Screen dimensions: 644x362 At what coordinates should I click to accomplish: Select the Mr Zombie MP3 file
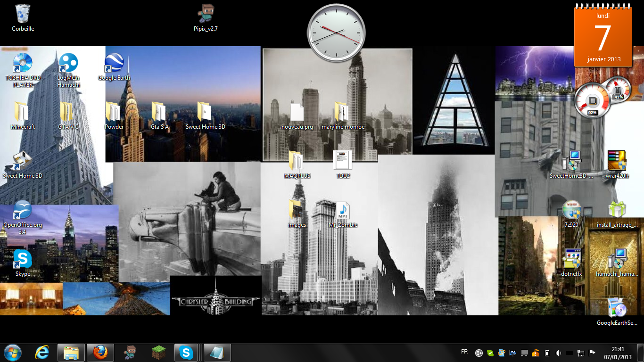343,214
